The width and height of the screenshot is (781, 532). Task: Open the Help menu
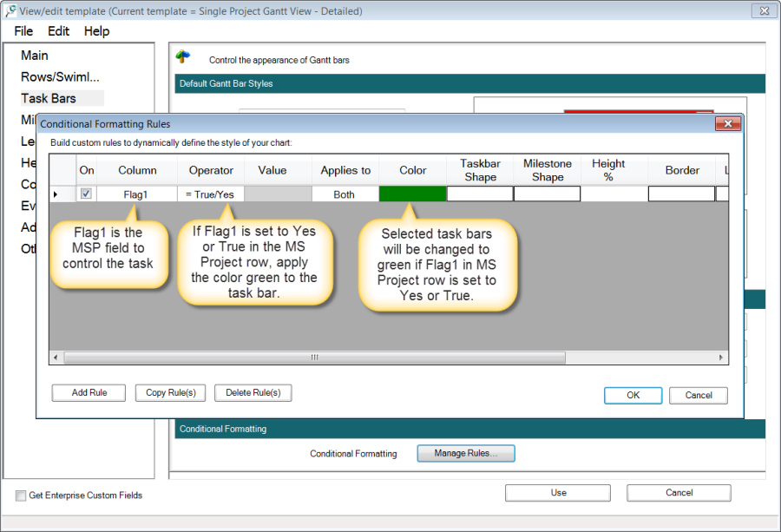point(96,31)
